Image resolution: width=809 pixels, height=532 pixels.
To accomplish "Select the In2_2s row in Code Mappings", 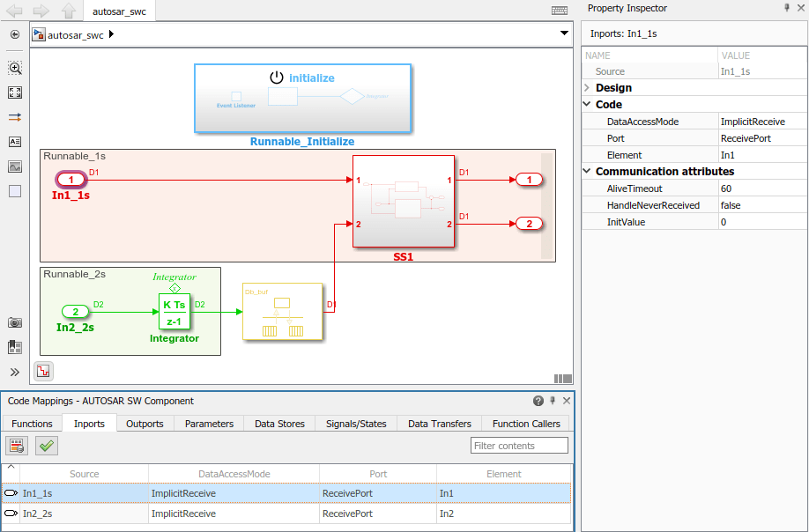I will tap(287, 514).
